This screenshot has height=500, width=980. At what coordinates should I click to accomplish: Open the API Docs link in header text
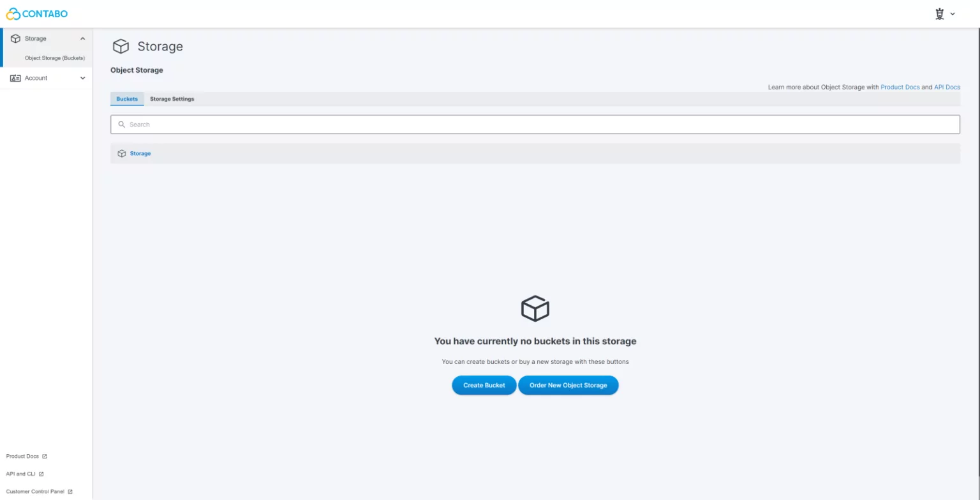pyautogui.click(x=947, y=87)
